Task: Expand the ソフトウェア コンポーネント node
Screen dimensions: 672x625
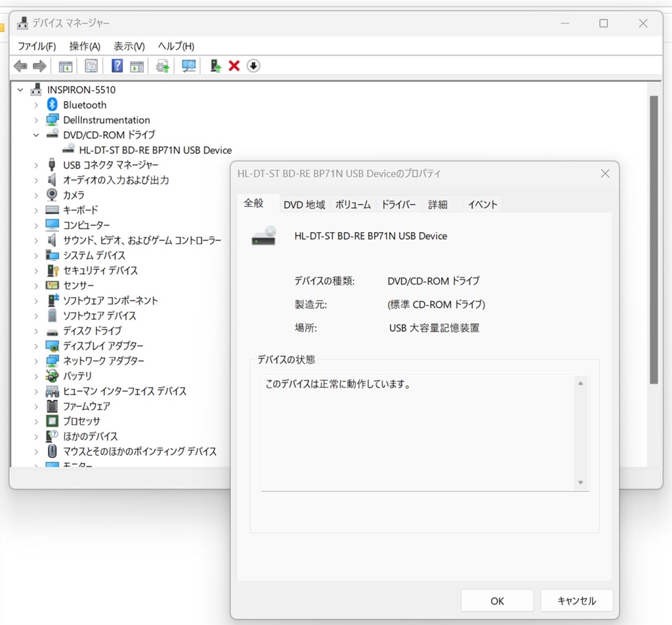Action: point(37,301)
